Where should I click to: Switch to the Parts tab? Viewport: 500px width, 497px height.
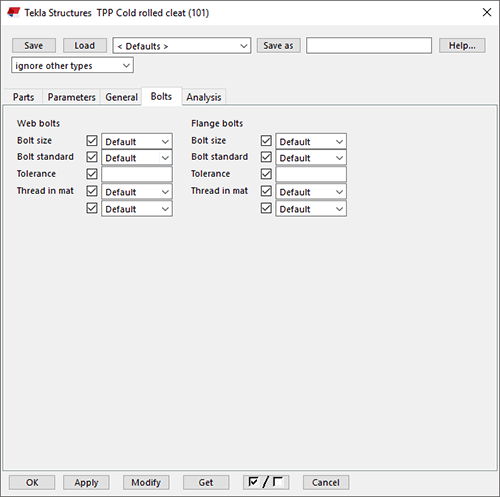pyautogui.click(x=23, y=97)
